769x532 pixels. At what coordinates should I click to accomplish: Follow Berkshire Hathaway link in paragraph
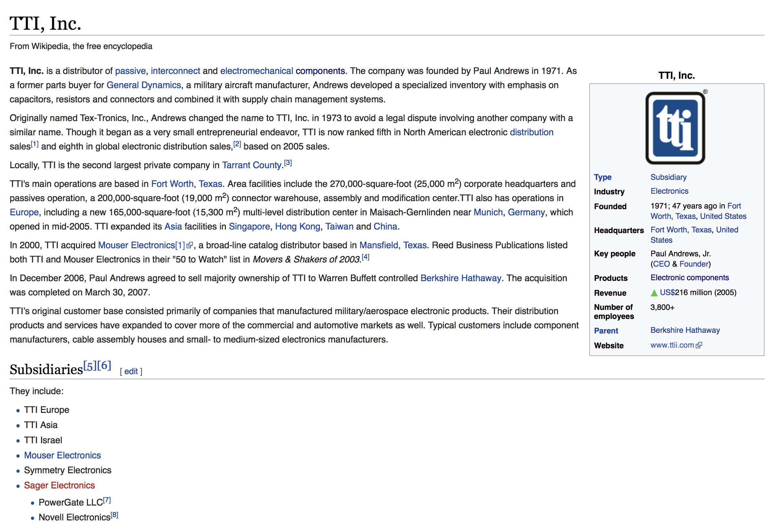coord(461,278)
